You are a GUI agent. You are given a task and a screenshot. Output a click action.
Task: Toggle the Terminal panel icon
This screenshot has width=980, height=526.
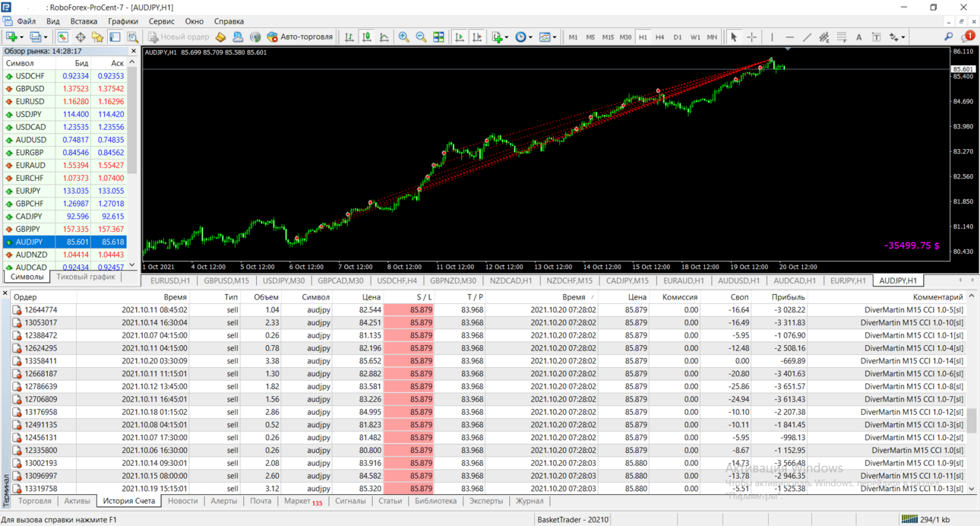coord(115,36)
